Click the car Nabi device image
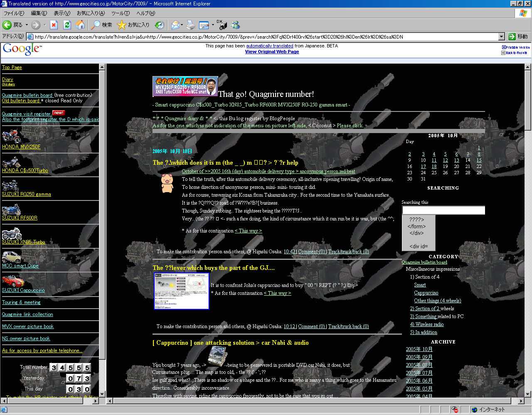532x415 pixels. tap(217, 356)
